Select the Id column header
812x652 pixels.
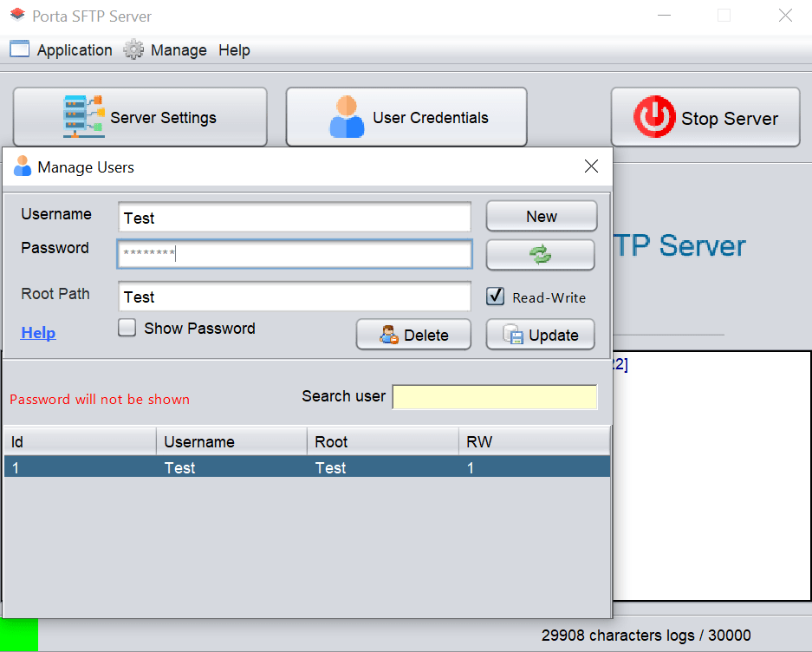[81, 441]
